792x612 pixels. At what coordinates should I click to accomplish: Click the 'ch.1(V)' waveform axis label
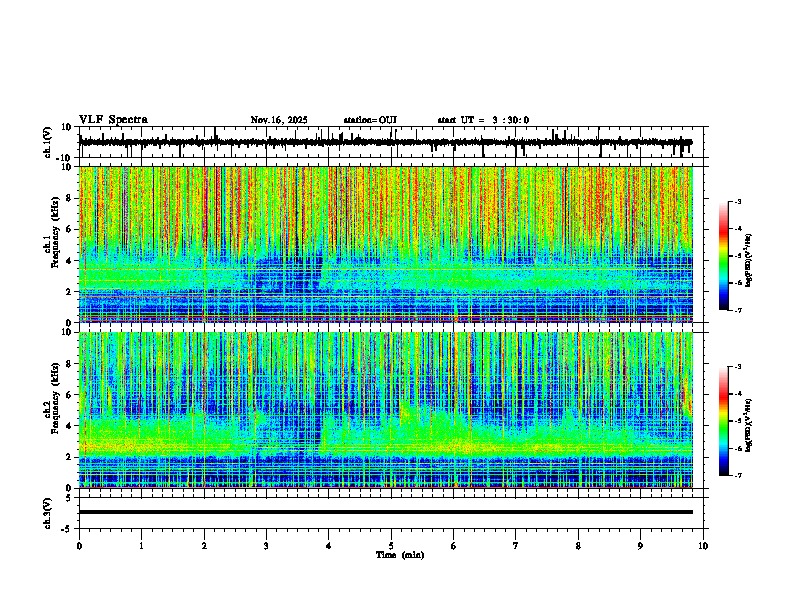(48, 142)
